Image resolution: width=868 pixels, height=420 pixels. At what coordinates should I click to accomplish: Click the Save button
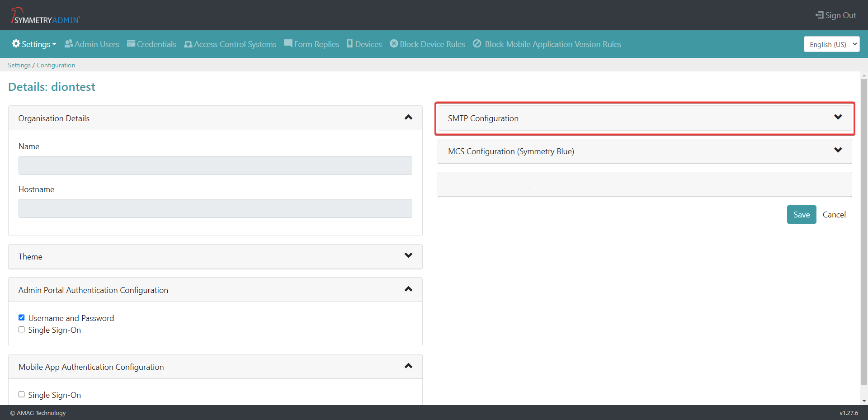coord(802,214)
